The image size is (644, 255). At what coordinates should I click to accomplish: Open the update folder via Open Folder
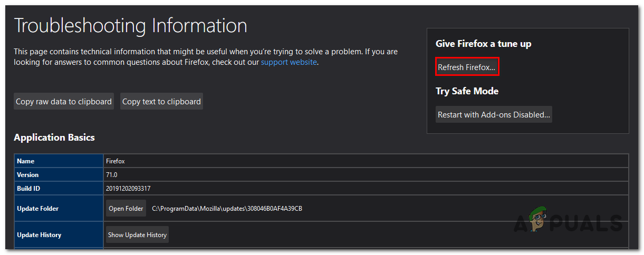pyautogui.click(x=126, y=209)
